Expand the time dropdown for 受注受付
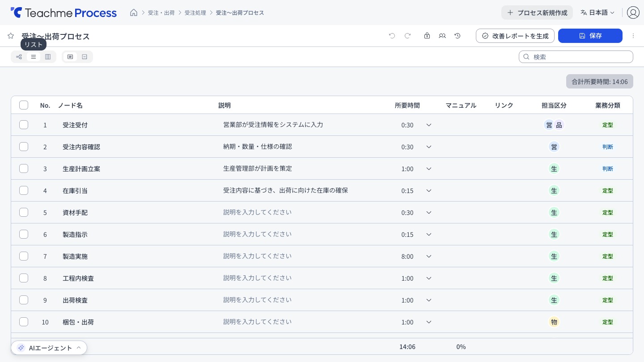This screenshot has height=362, width=644. coord(429,125)
